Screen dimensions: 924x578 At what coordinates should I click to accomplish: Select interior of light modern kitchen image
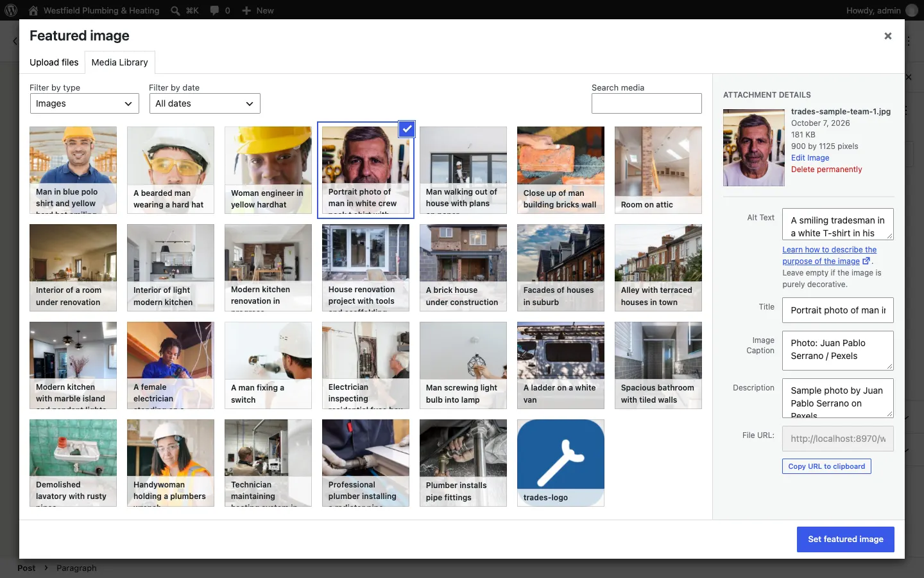(171, 268)
